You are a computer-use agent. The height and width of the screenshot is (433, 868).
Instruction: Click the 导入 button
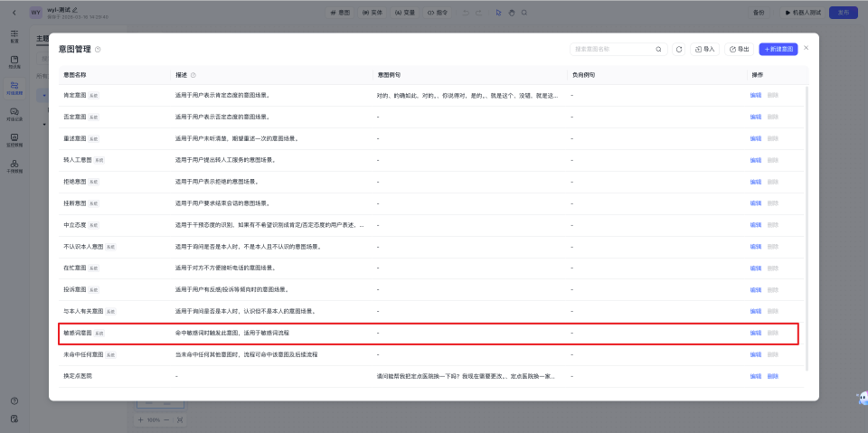(x=704, y=49)
